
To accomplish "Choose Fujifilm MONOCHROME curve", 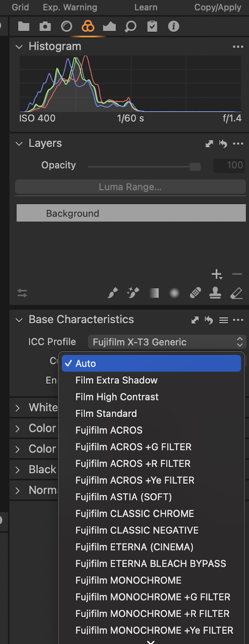I will point(151,580).
